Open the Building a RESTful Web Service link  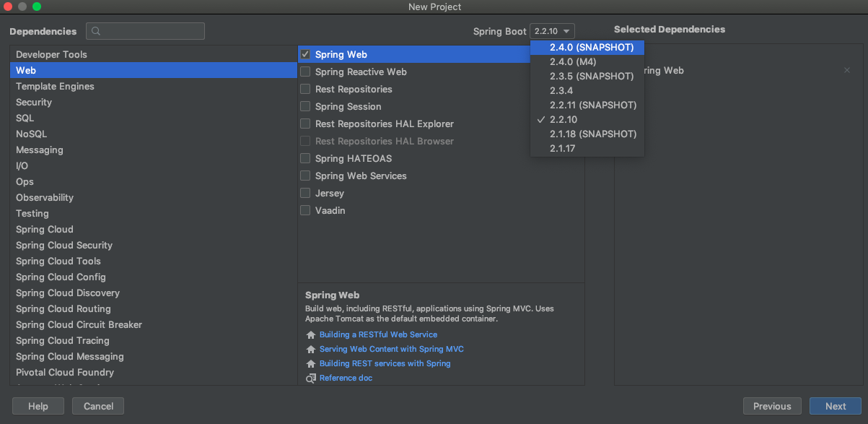click(x=378, y=334)
